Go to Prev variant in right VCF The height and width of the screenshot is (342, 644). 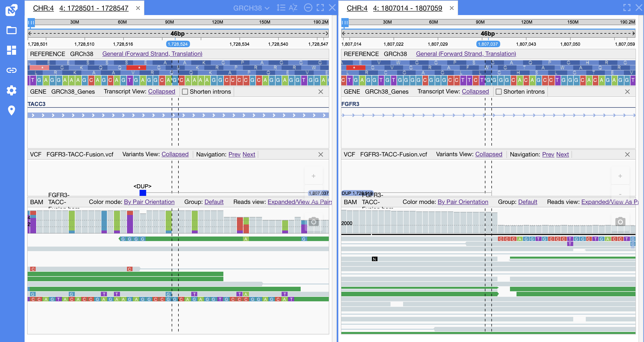548,154
